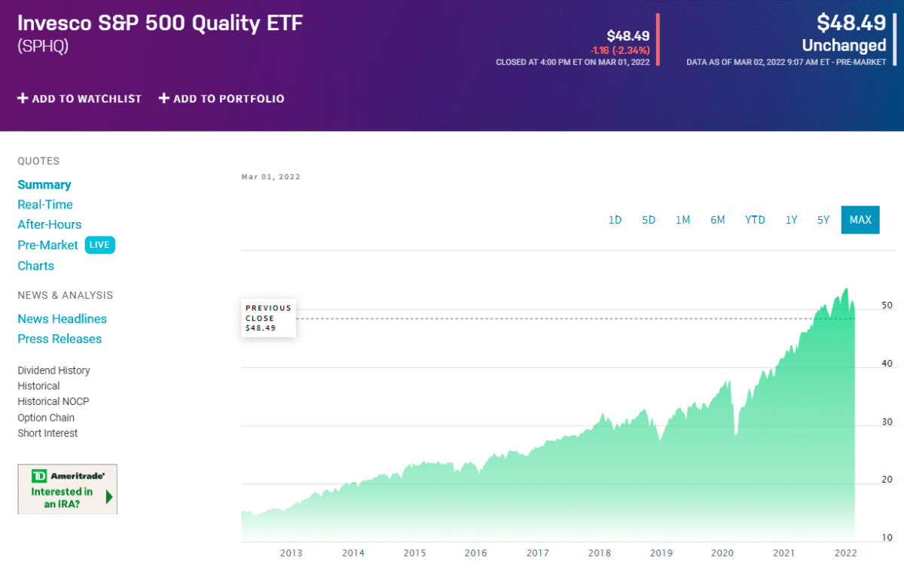The width and height of the screenshot is (904, 588).
Task: Choose the YTD chart range
Action: coord(755,220)
